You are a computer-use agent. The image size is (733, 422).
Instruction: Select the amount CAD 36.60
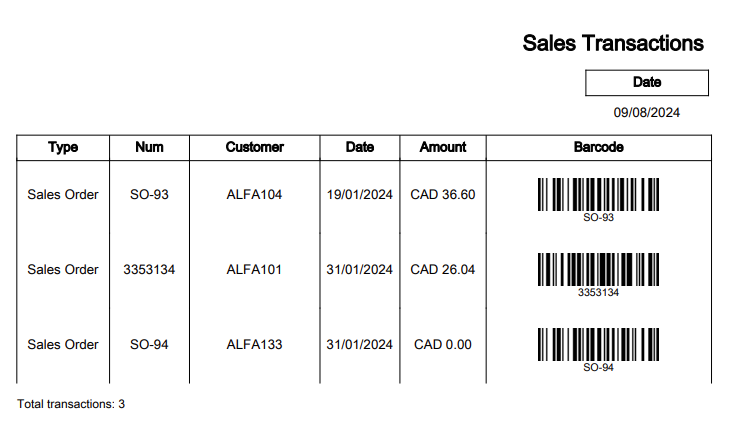(443, 194)
